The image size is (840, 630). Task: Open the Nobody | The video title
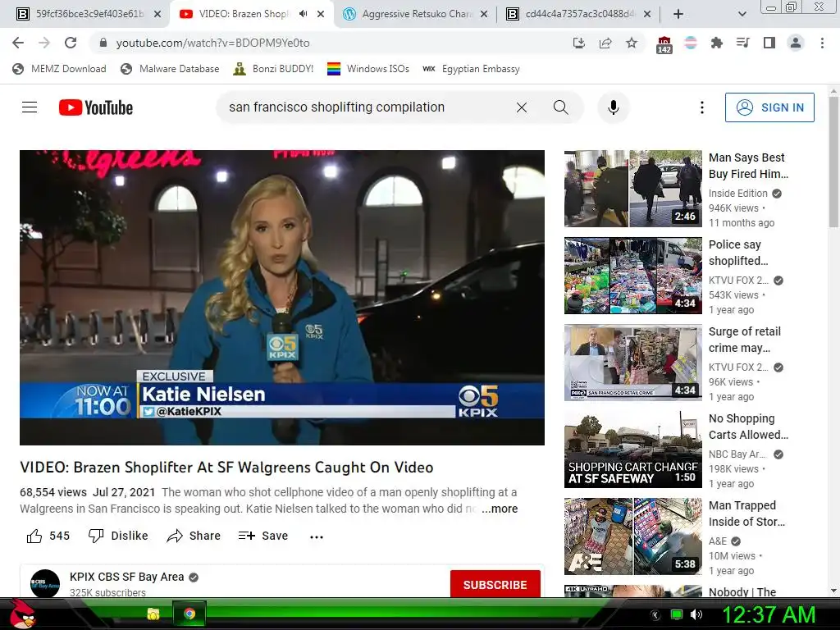click(742, 591)
